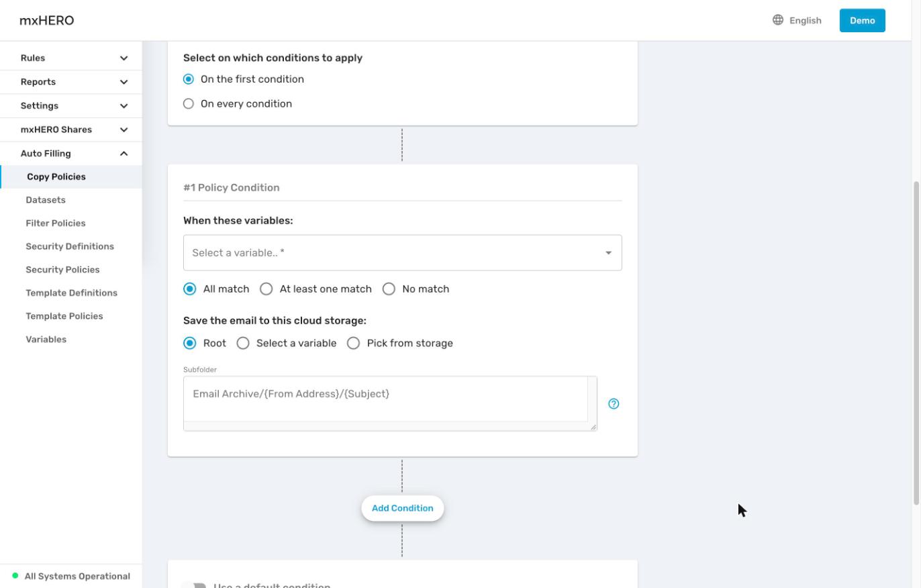The image size is (921, 588).
Task: Open Security Definitions
Action: point(70,246)
